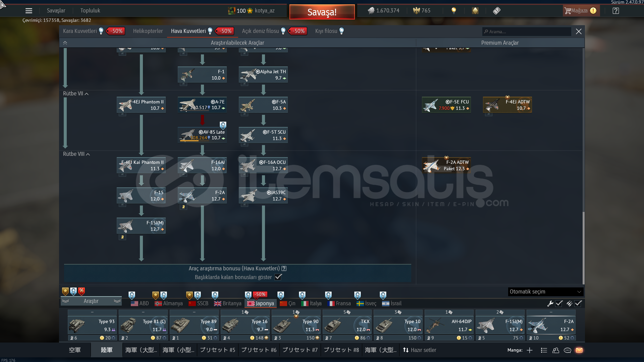Select the AV-8S Late card

tap(202, 135)
